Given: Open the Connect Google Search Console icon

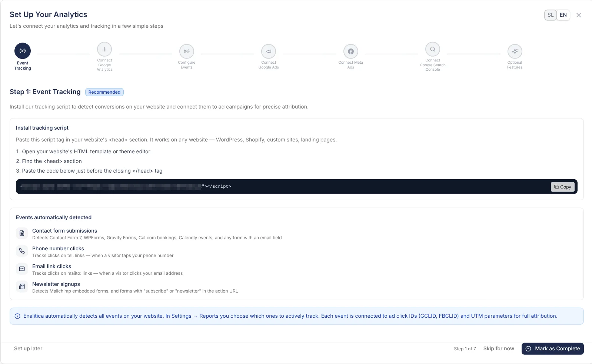Looking at the screenshot, I should tap(433, 49).
